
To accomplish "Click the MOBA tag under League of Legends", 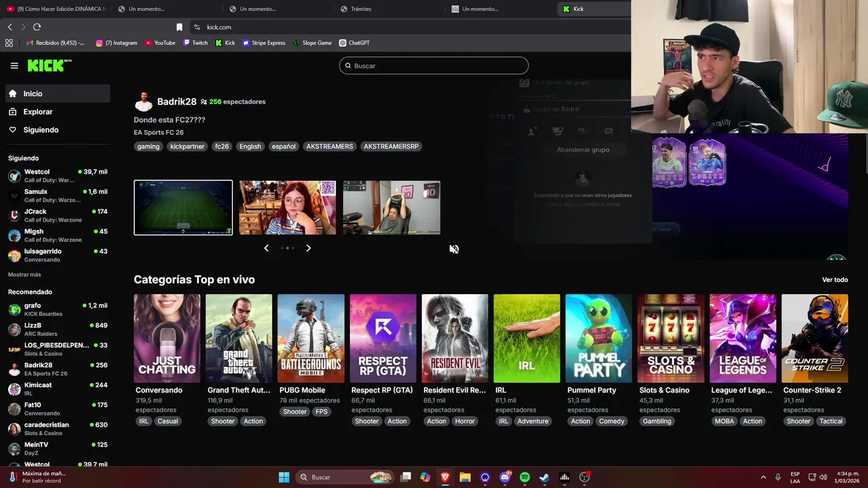I will [x=724, y=421].
